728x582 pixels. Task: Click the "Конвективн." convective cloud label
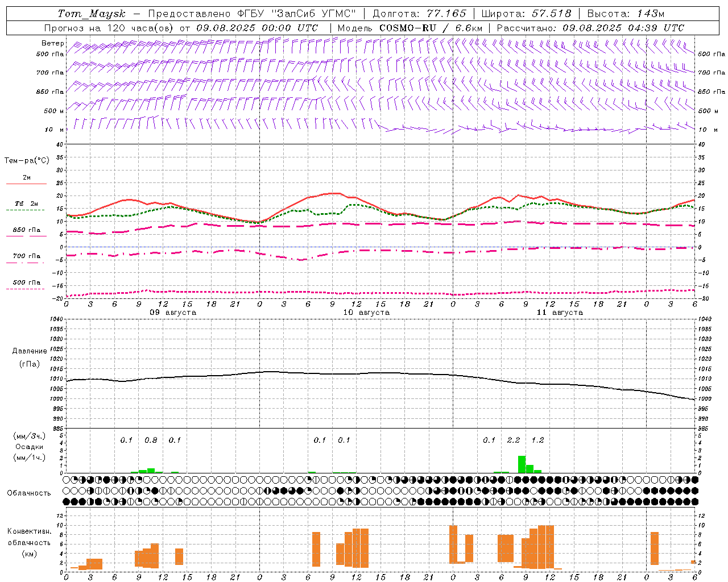[x=29, y=531]
